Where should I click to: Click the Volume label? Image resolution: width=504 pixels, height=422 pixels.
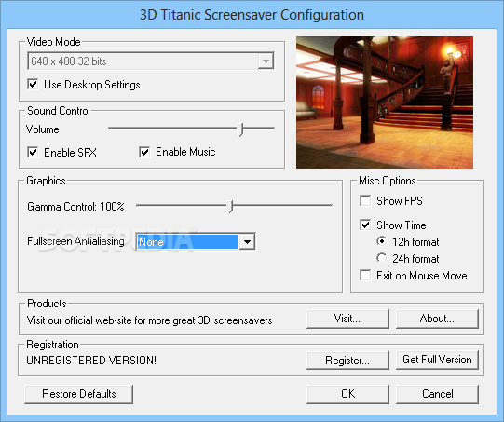43,129
